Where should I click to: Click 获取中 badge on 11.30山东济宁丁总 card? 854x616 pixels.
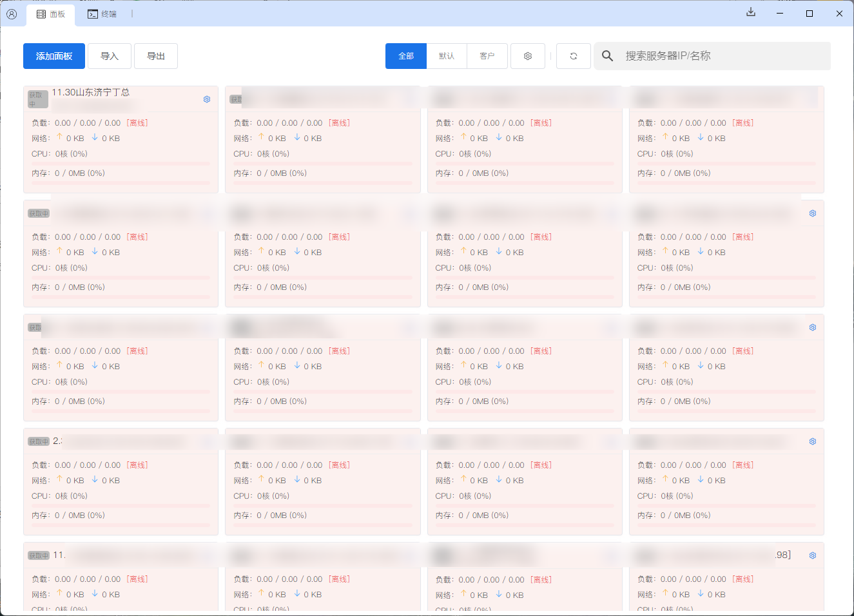[x=38, y=99]
